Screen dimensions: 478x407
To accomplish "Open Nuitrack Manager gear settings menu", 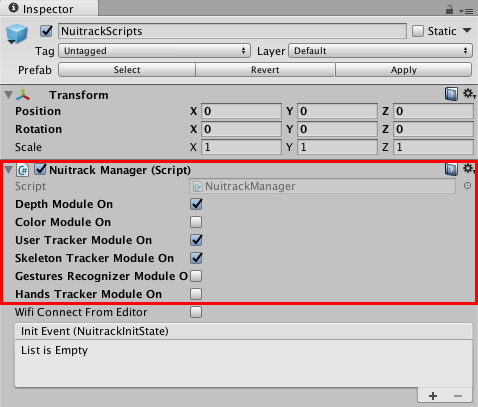I will [469, 169].
